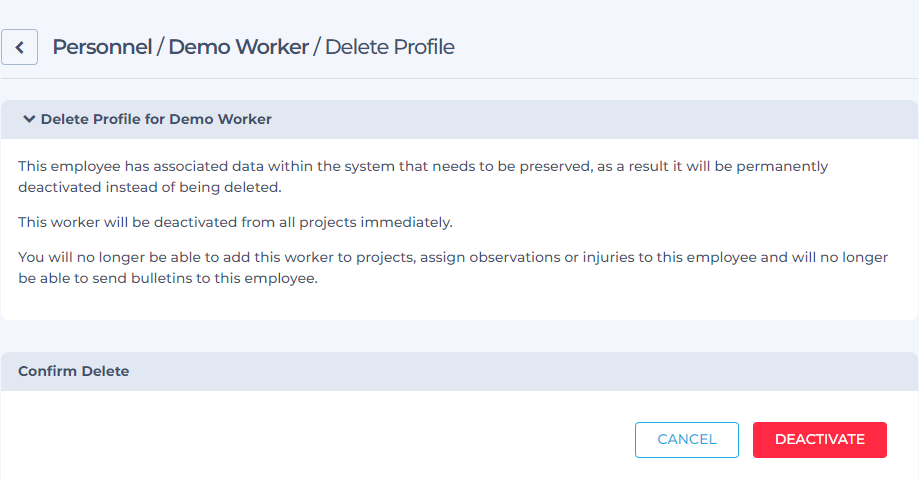Screen dimensions: 919x481
Task: Confirm with the red Deactivate button
Action: click(819, 439)
